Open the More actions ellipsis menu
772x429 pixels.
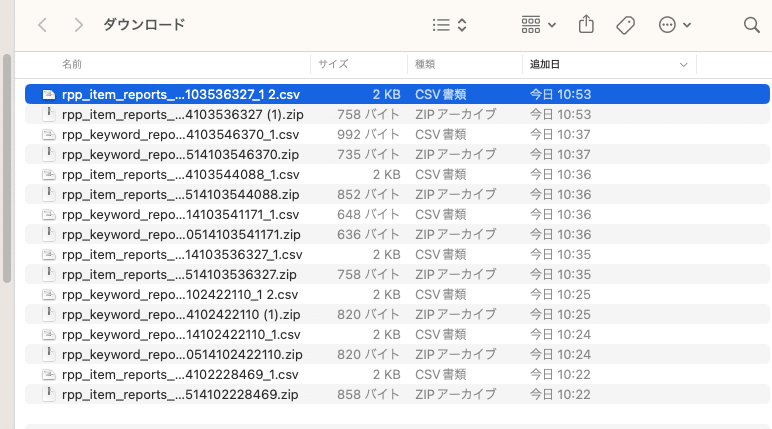tap(675, 25)
